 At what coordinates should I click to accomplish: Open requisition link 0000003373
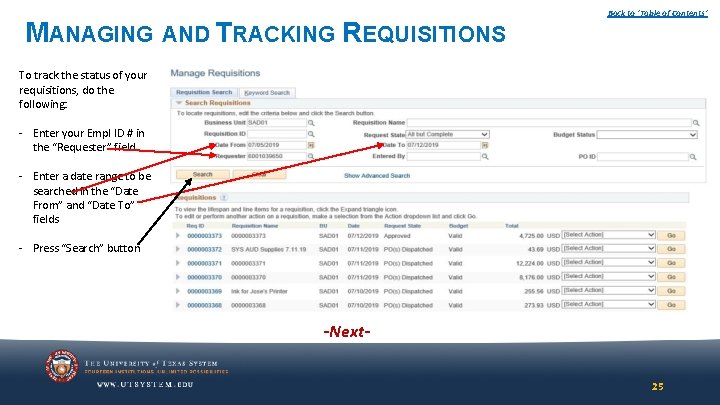click(204, 236)
